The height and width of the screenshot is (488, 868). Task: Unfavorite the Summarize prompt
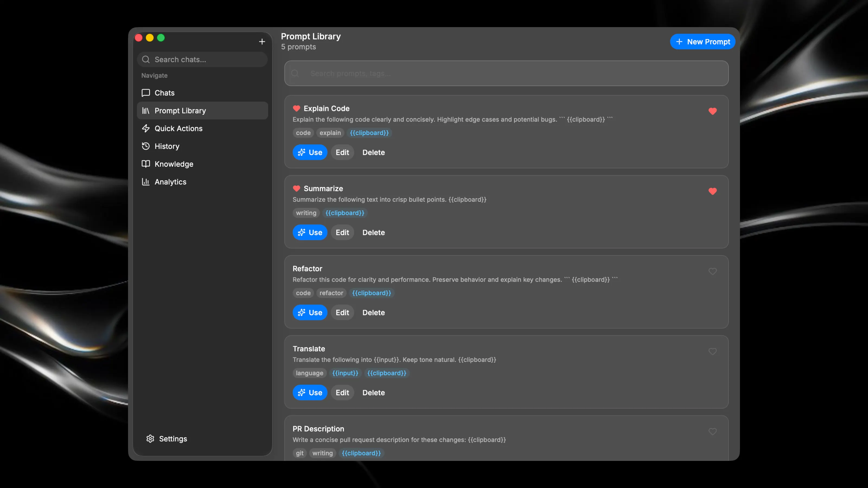tap(712, 191)
